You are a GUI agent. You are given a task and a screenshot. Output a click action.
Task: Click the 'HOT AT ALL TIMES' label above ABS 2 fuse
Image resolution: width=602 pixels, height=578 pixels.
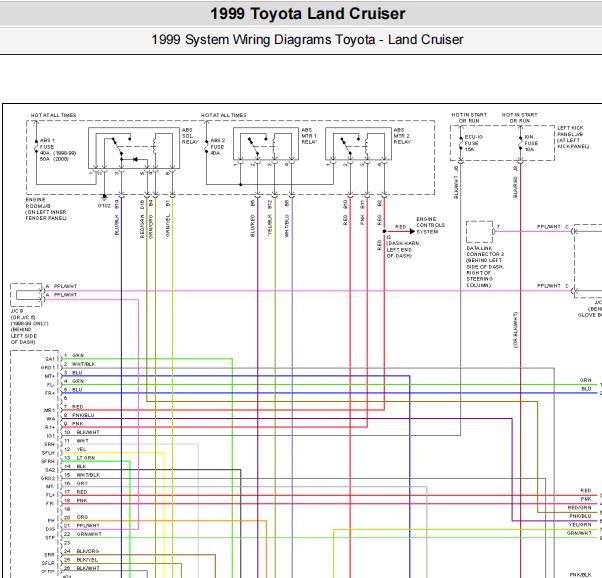tap(224, 115)
